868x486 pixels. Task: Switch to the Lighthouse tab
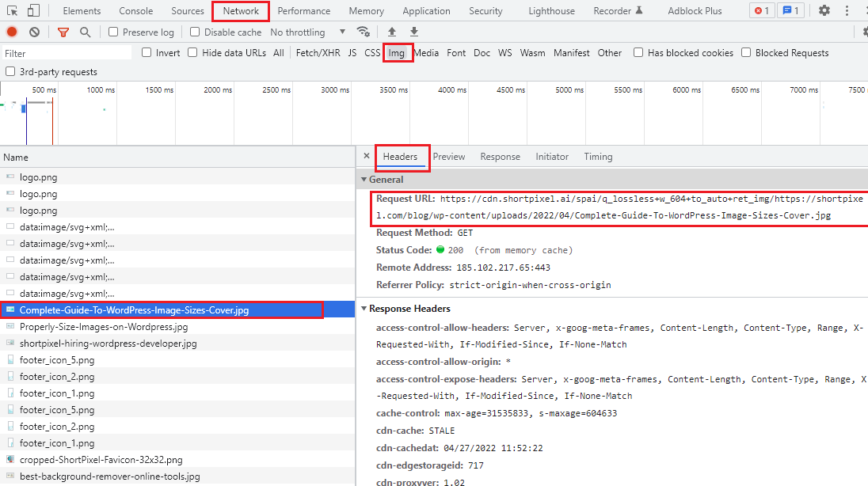[551, 11]
